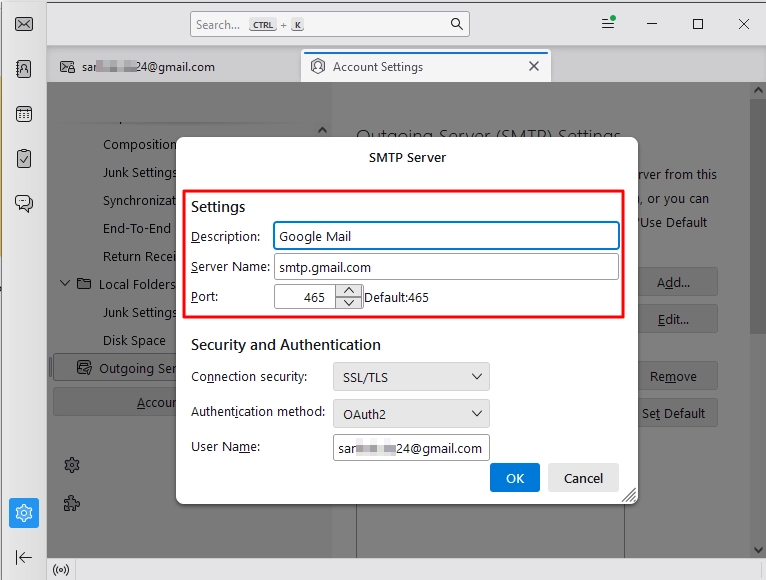Click the Thunderbird Settings gear below accounts

72,465
